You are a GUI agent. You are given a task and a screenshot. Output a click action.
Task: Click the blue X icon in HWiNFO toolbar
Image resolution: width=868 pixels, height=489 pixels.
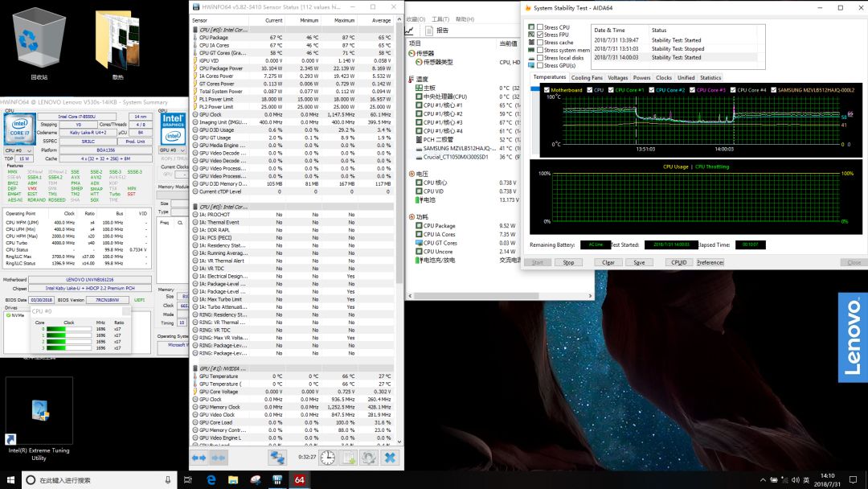coord(390,458)
